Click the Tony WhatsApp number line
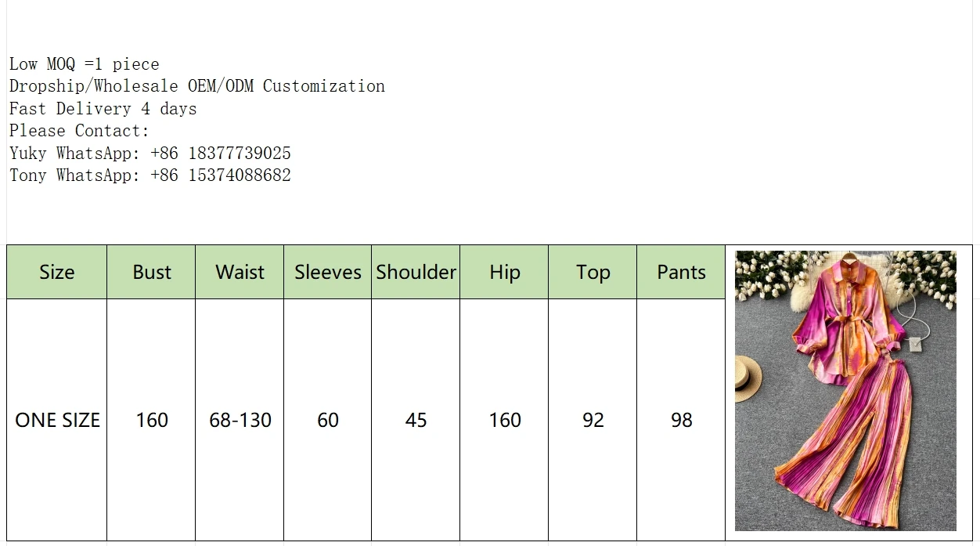980x546 pixels. coord(150,175)
